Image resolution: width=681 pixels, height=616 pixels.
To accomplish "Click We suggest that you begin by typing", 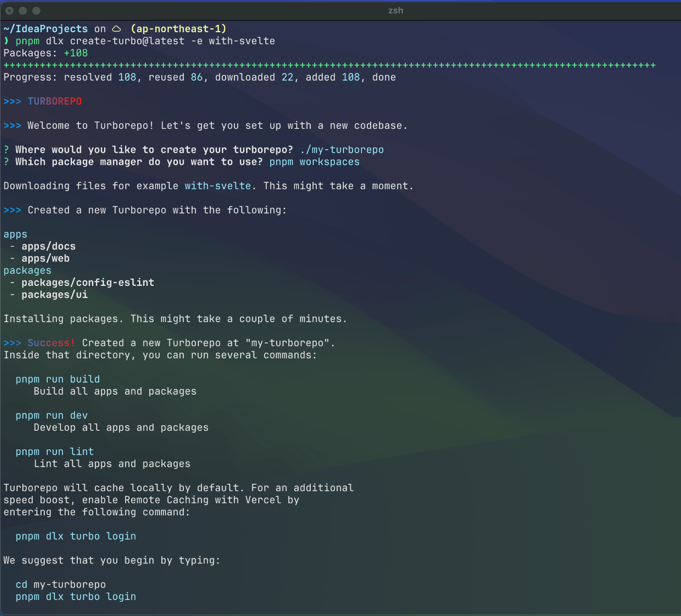I will (x=112, y=560).
